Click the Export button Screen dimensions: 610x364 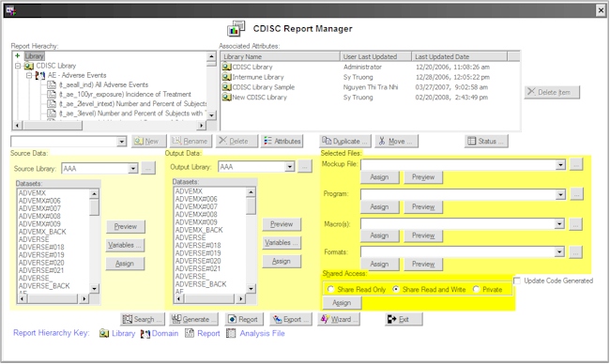pyautogui.click(x=290, y=319)
